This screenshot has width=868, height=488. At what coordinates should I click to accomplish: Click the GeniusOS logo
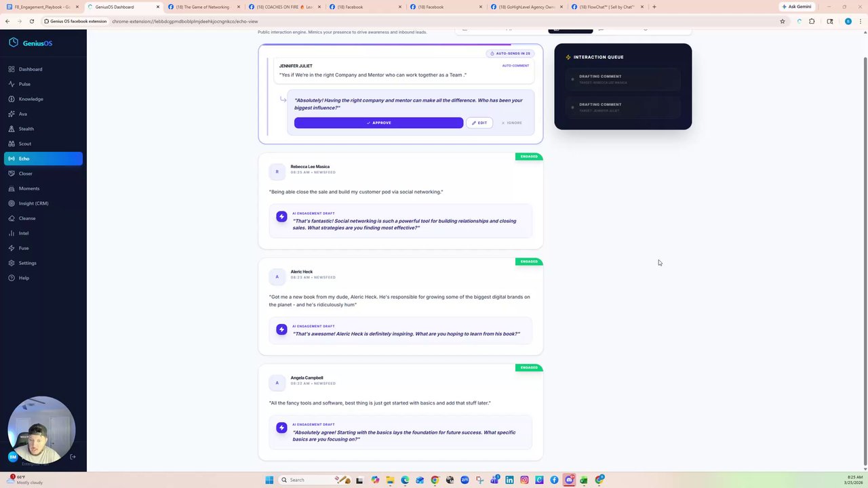click(x=31, y=43)
